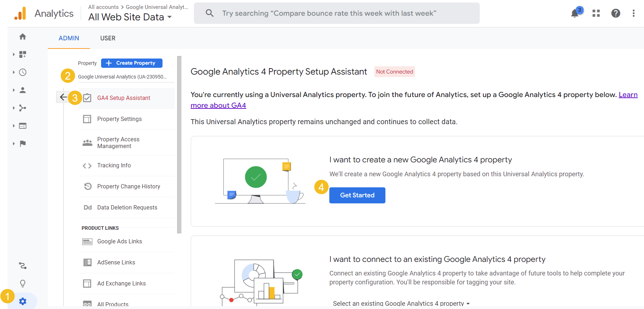The image size is (644, 309).
Task: Switch to the USER tab
Action: [x=108, y=38]
